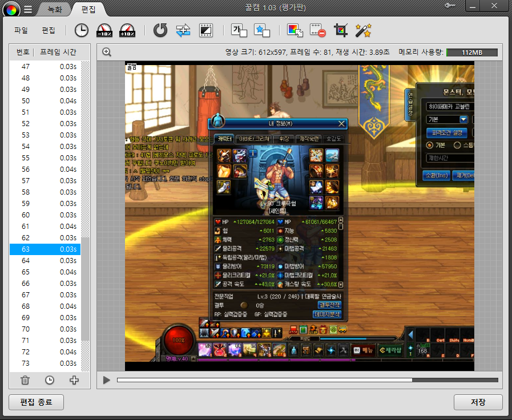Click the reverse playback arrow icon

click(160, 30)
